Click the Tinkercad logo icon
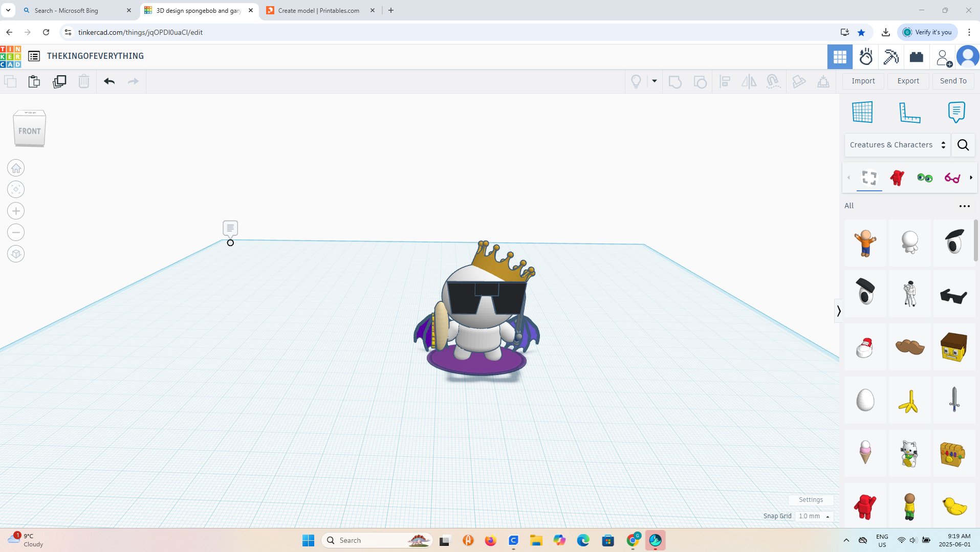 (x=11, y=56)
